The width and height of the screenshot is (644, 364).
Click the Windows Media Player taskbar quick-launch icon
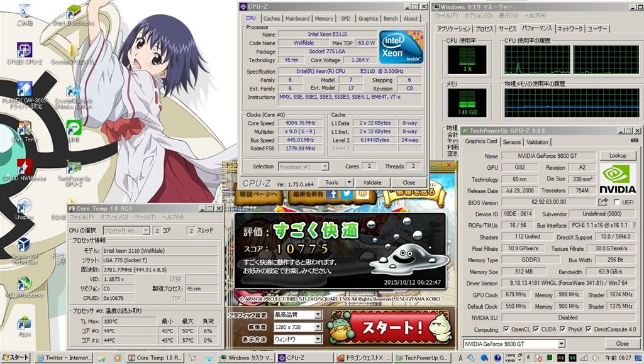(x=117, y=358)
